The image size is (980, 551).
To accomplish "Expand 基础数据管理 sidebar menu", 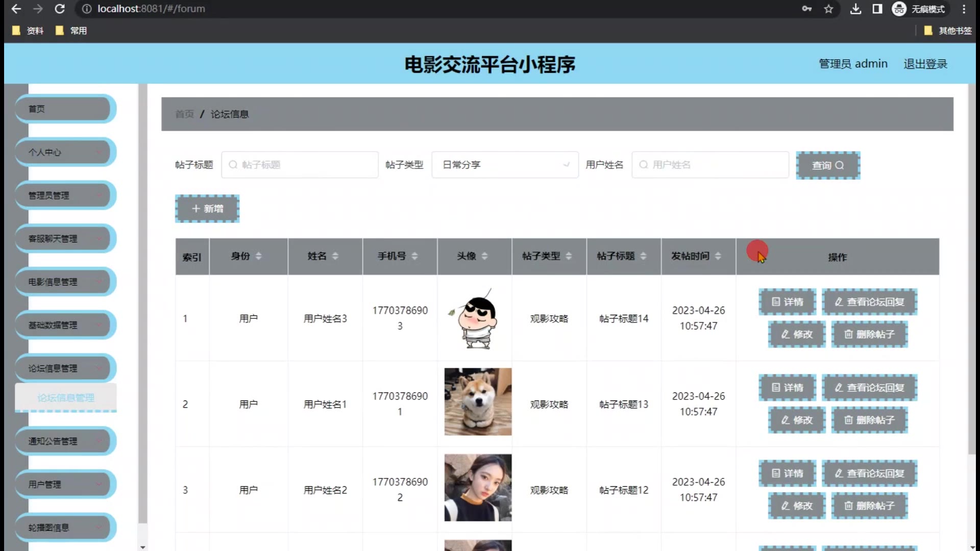I will click(65, 325).
